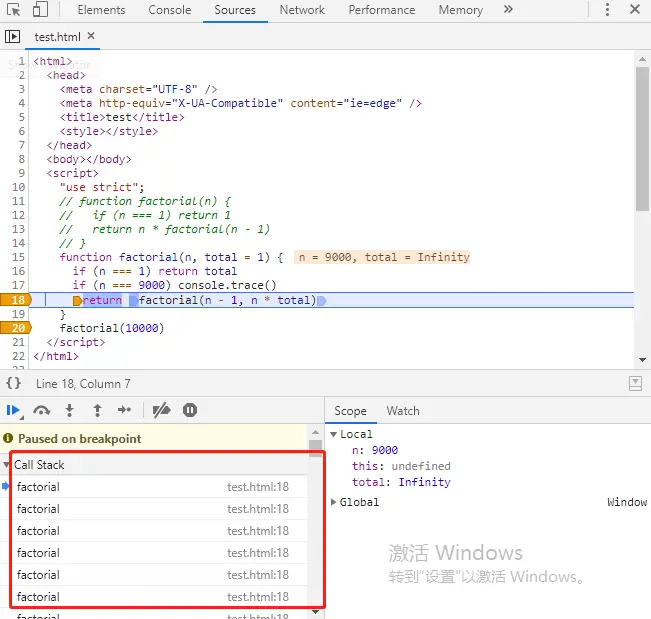The image size is (651, 619).
Task: Click the code editor scroll up arrow
Action: click(642, 59)
